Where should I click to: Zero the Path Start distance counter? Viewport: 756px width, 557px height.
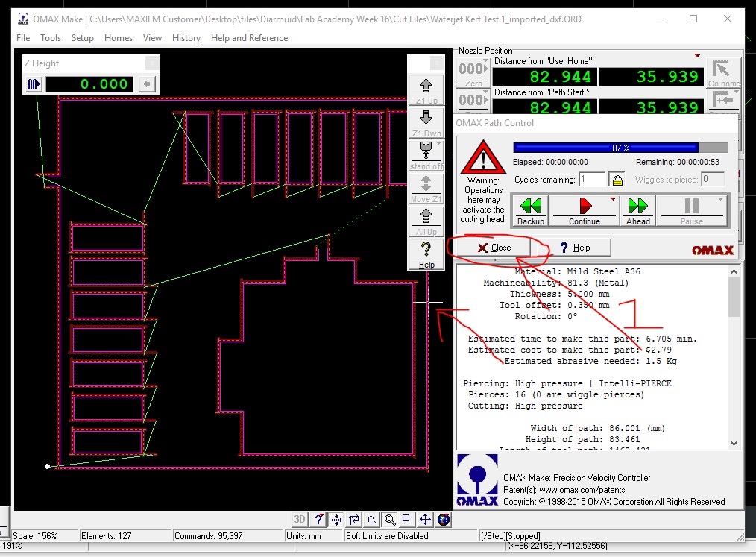[x=473, y=103]
